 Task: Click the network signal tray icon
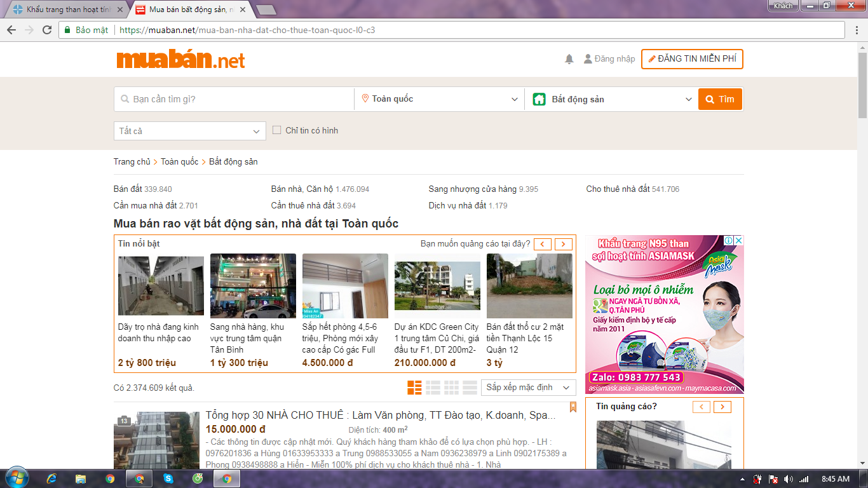point(804,478)
